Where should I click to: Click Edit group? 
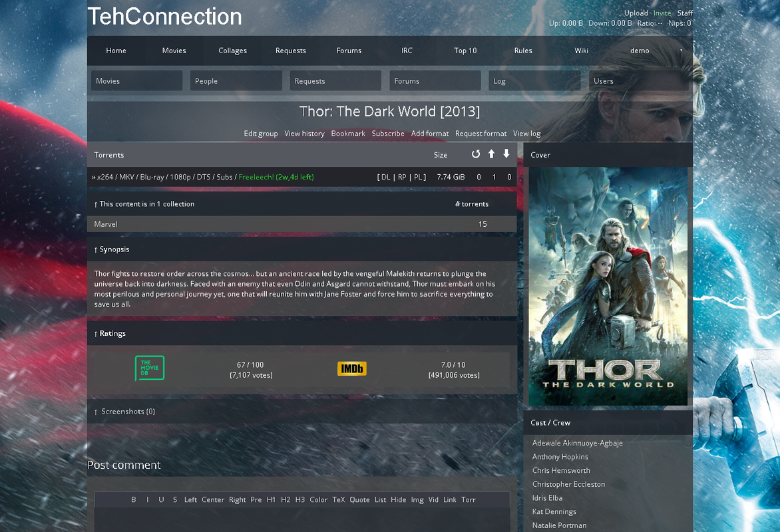261,133
